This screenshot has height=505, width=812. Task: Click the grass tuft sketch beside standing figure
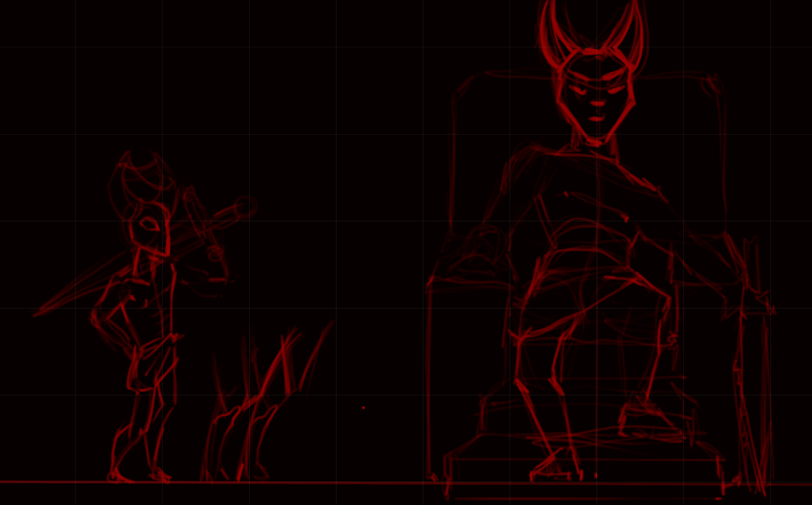pyautogui.click(x=266, y=401)
